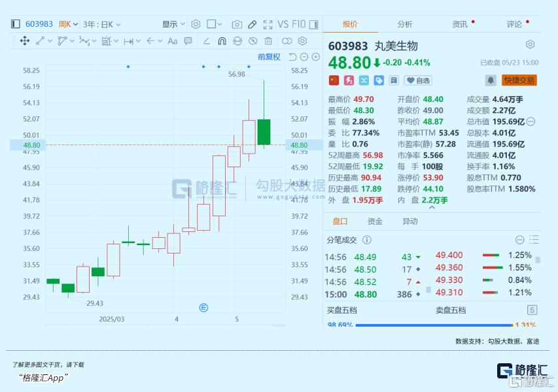Select the wave pattern drawing tool
Image resolution: width=558 pixels, height=392 pixels.
[84, 41]
